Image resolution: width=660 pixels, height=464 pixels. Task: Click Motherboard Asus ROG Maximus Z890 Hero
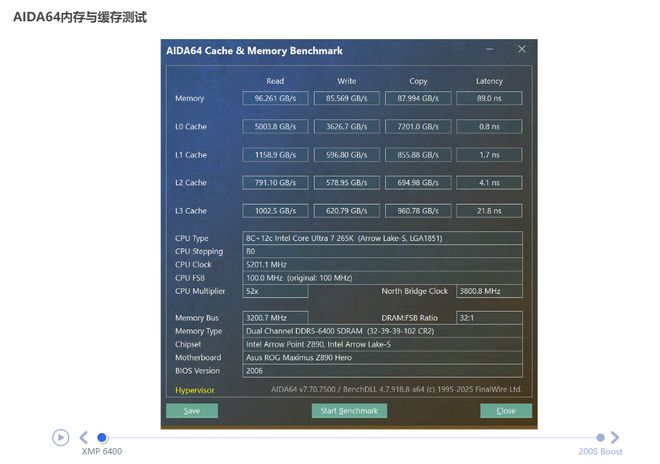click(382, 357)
